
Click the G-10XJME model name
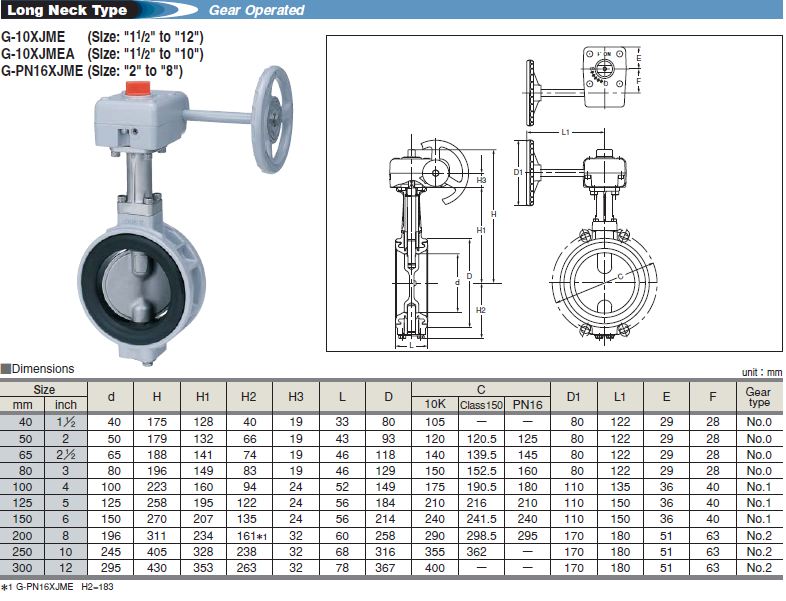33,38
